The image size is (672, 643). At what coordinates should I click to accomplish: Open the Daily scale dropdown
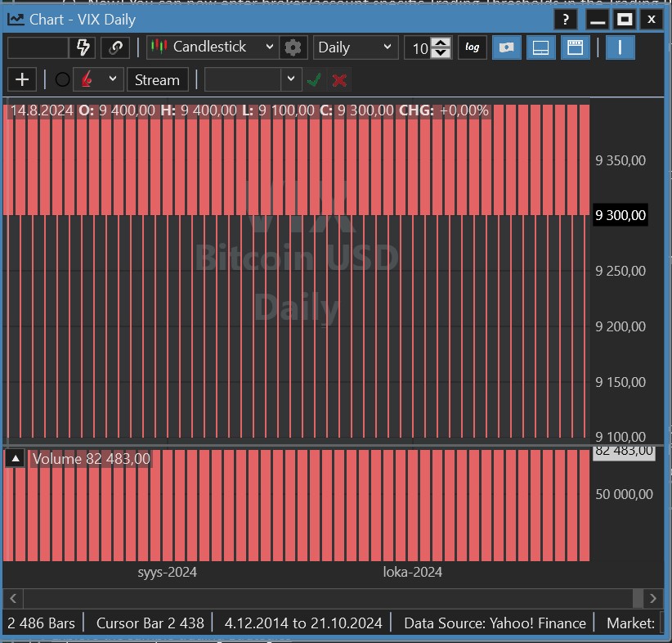point(355,47)
